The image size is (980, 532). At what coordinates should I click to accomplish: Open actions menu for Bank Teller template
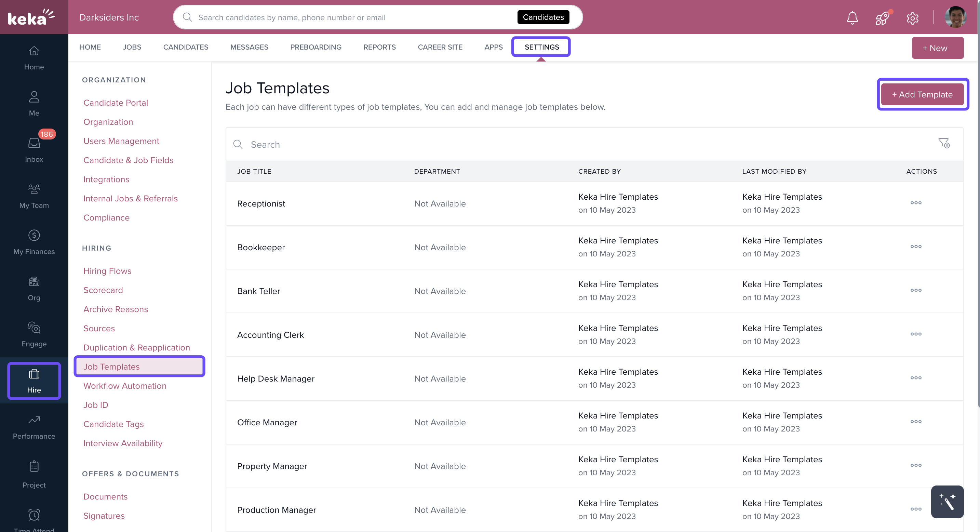(916, 290)
